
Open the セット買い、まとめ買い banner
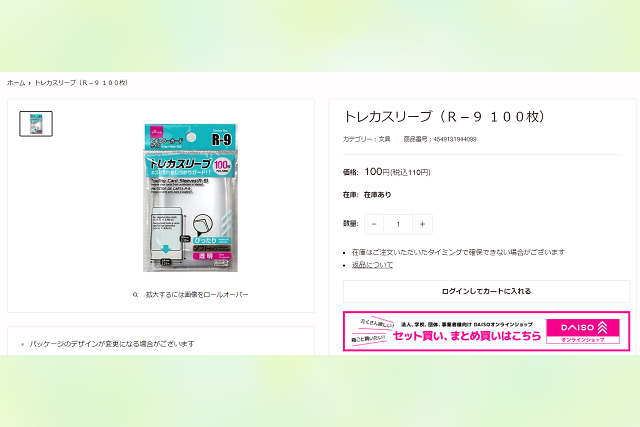[487, 331]
